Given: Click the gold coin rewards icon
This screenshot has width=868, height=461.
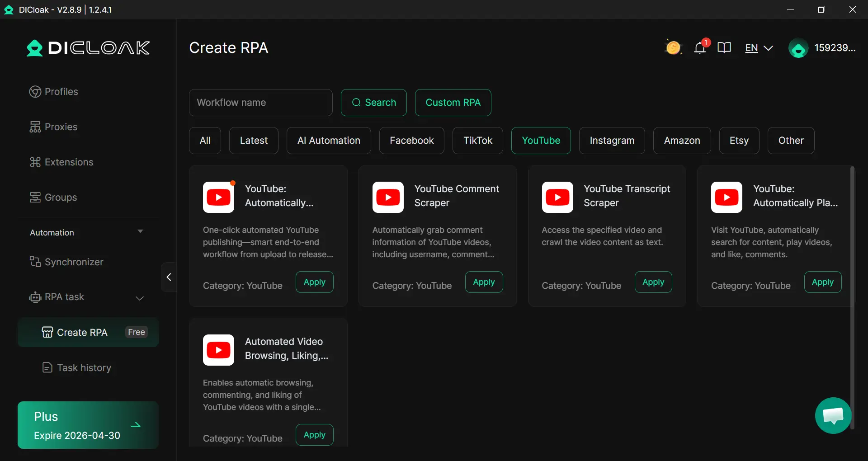Looking at the screenshot, I should coord(673,47).
